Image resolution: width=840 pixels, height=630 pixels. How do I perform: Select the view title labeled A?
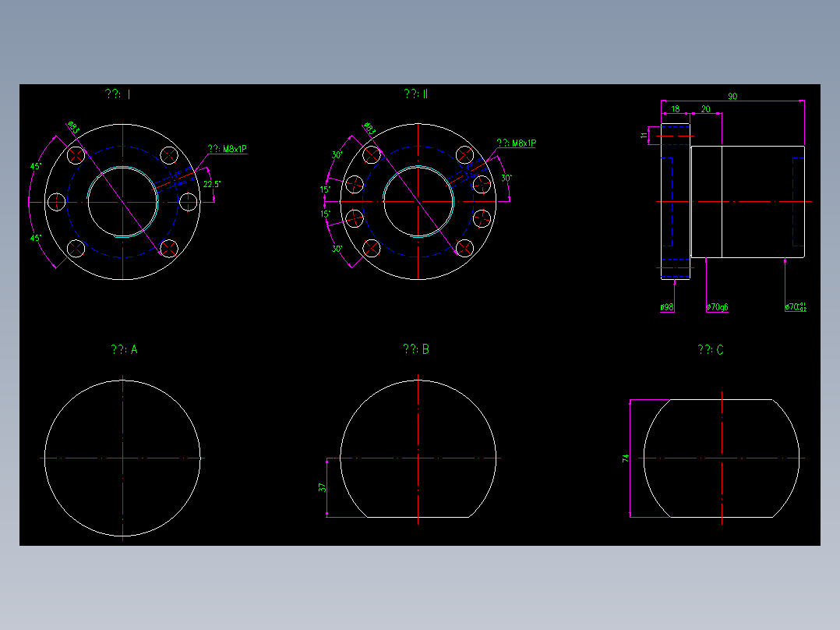click(125, 349)
